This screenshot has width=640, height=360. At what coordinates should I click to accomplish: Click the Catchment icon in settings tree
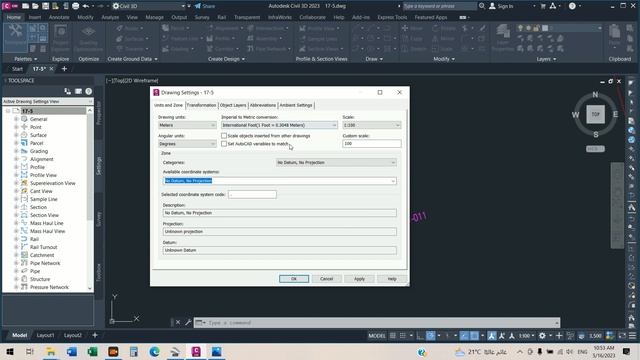(24, 255)
